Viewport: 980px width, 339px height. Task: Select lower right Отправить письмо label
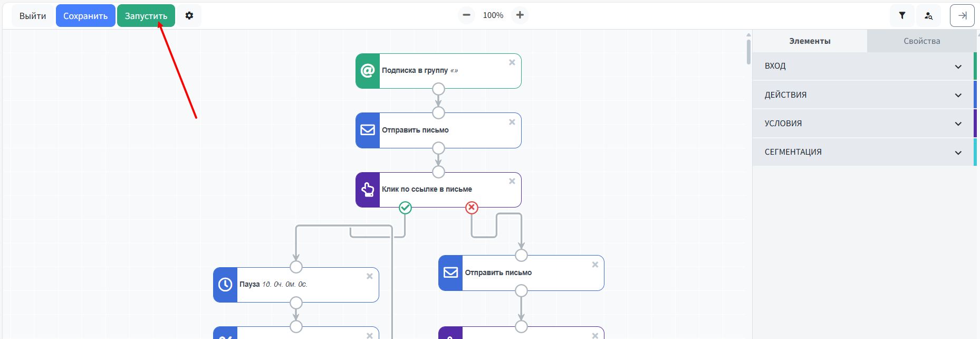pos(498,272)
